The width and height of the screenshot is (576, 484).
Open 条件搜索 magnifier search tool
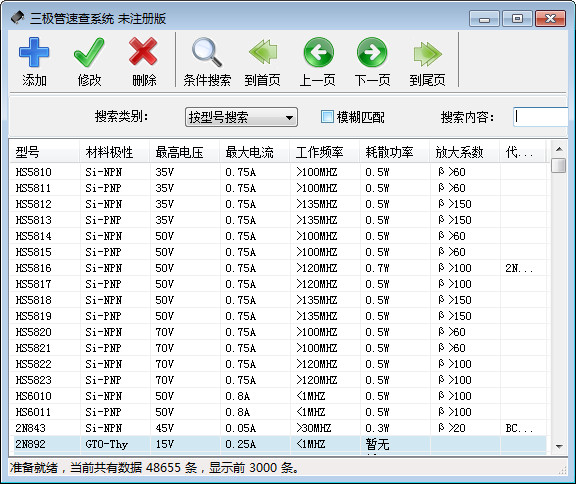pyautogui.click(x=207, y=53)
